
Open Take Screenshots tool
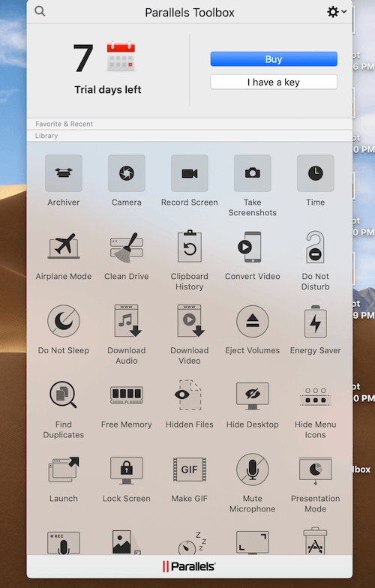[x=252, y=173]
